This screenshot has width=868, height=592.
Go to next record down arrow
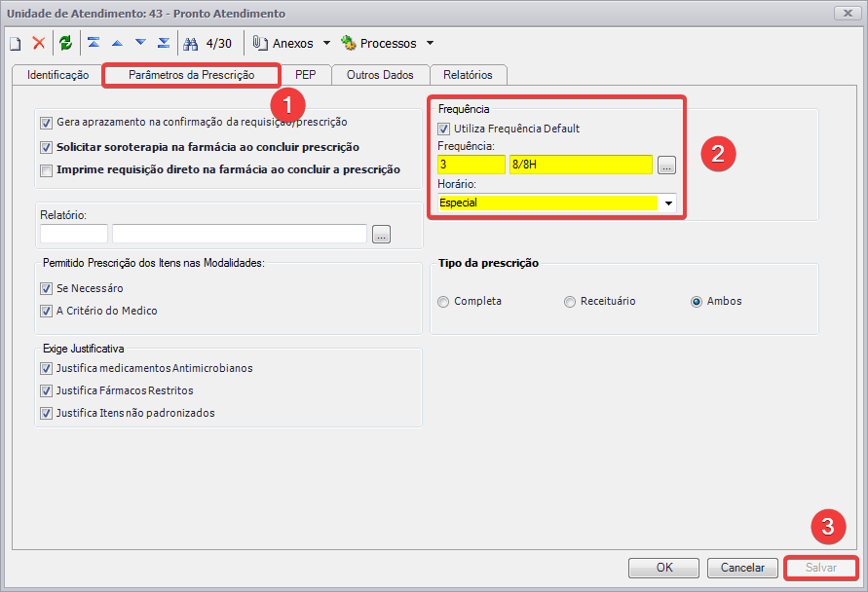pos(140,43)
